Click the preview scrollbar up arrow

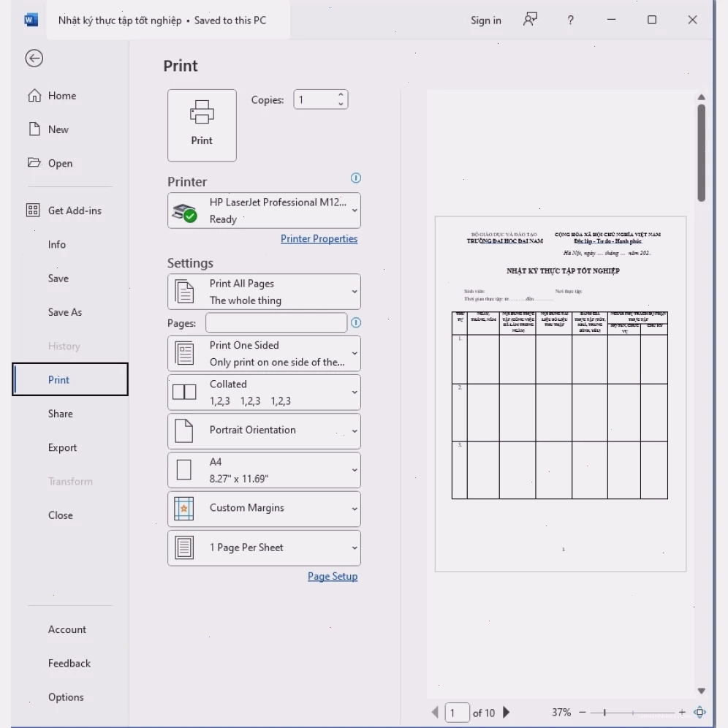tap(702, 97)
